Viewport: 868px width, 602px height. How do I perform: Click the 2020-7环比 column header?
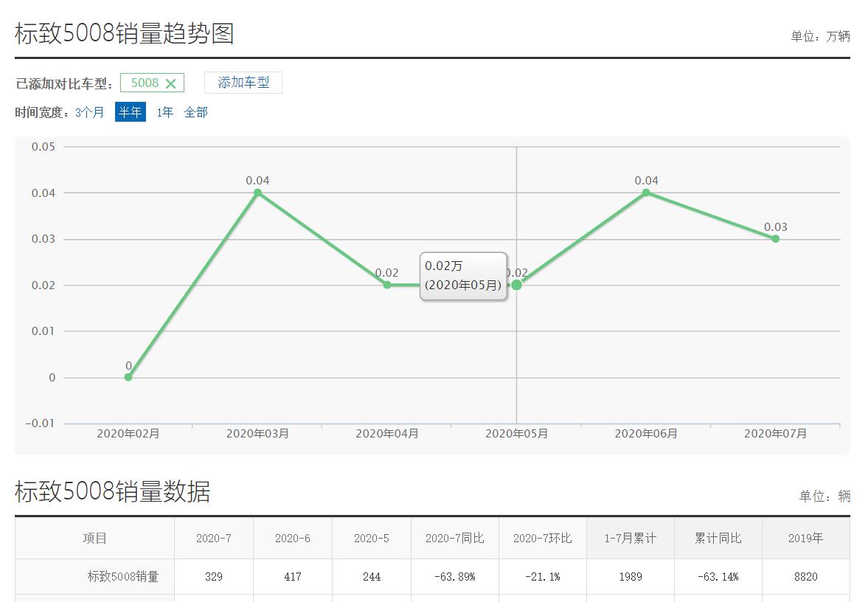[x=543, y=539]
